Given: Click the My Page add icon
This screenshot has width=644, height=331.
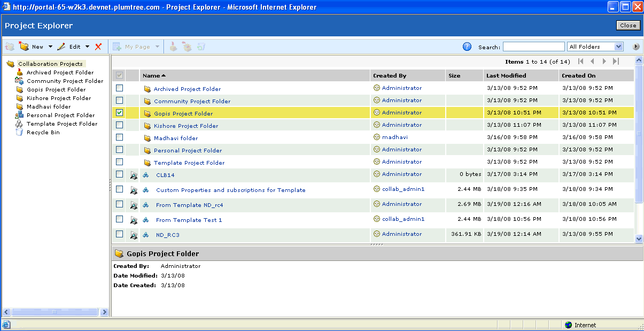Looking at the screenshot, I should [117, 47].
